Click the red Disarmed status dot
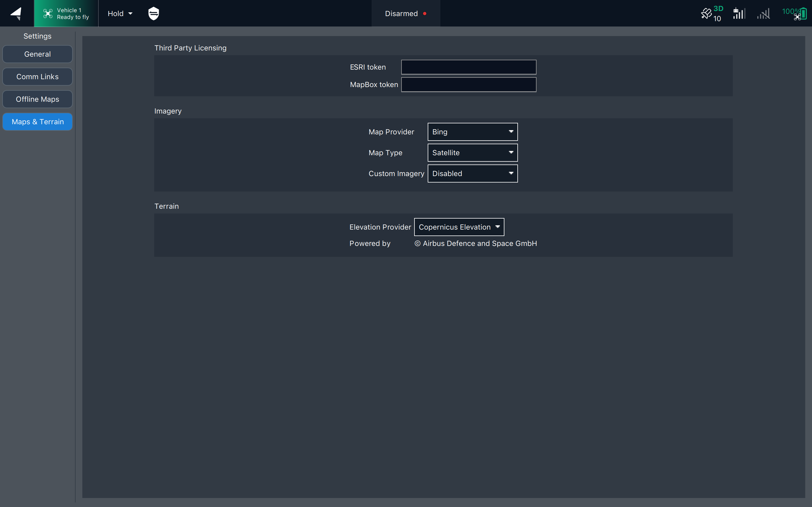 click(x=425, y=14)
